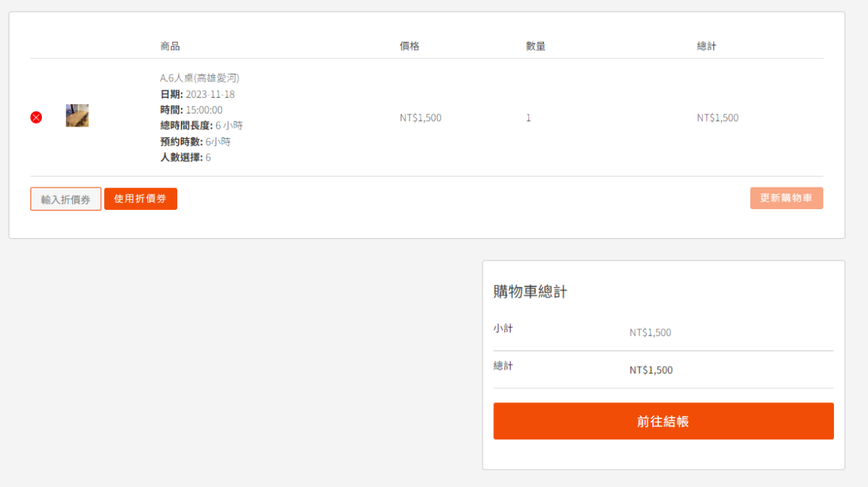Click the 價格 column header
Image resolution: width=868 pixels, height=487 pixels.
(x=409, y=46)
